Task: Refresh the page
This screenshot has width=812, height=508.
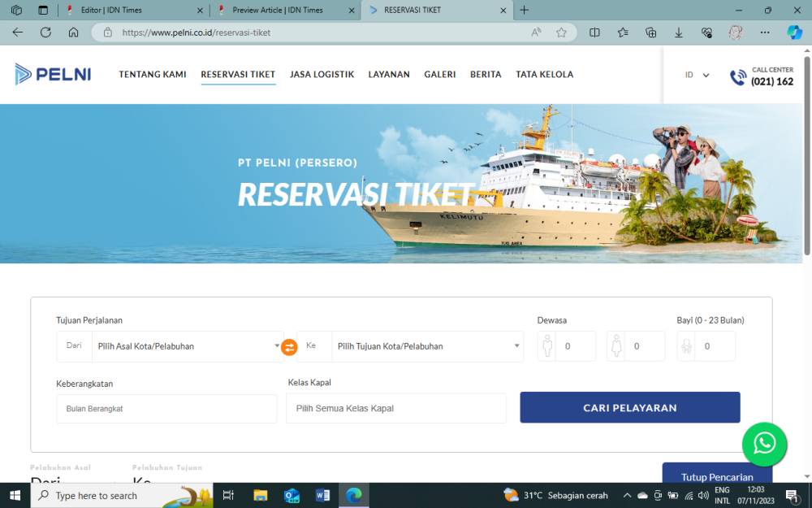Action: pos(45,33)
